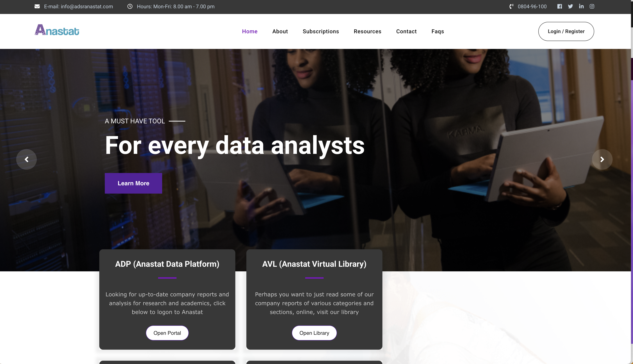Advance to next hero slide

(602, 159)
